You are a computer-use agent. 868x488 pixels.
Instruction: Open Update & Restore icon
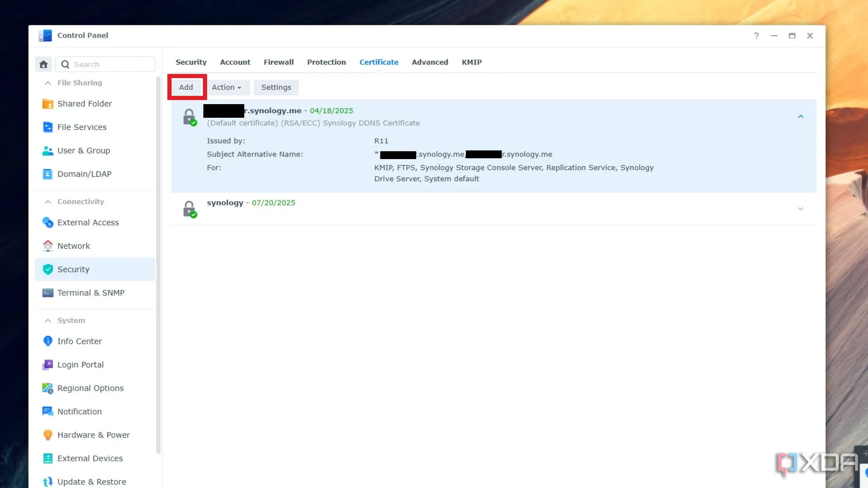coord(48,482)
